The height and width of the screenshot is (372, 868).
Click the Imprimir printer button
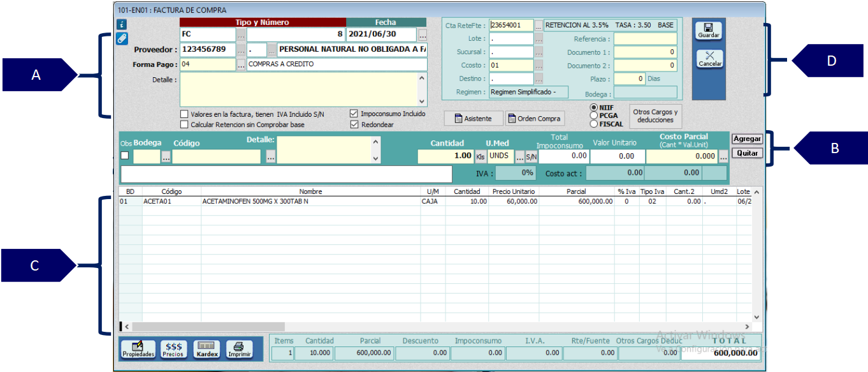click(240, 350)
